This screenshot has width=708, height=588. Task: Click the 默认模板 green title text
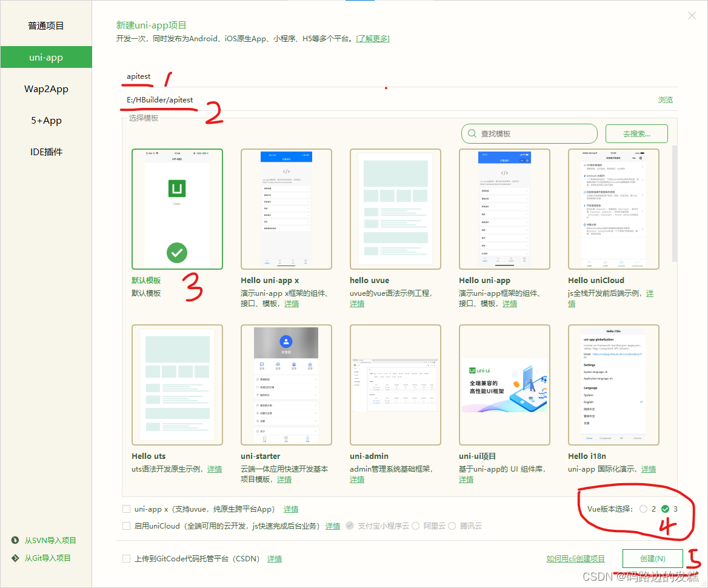point(146,281)
